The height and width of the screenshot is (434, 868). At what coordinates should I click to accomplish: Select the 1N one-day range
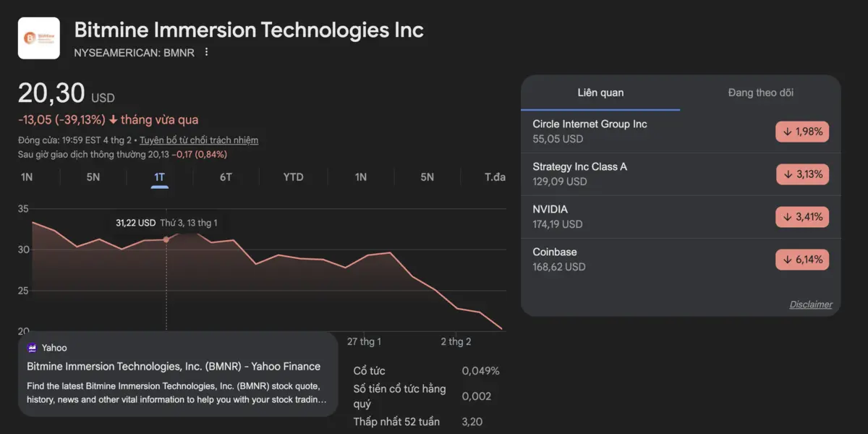(x=27, y=177)
